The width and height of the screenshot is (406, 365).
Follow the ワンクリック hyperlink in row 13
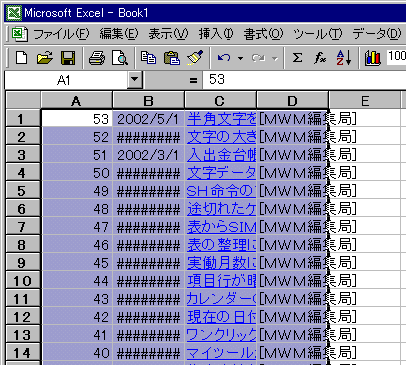[221, 335]
